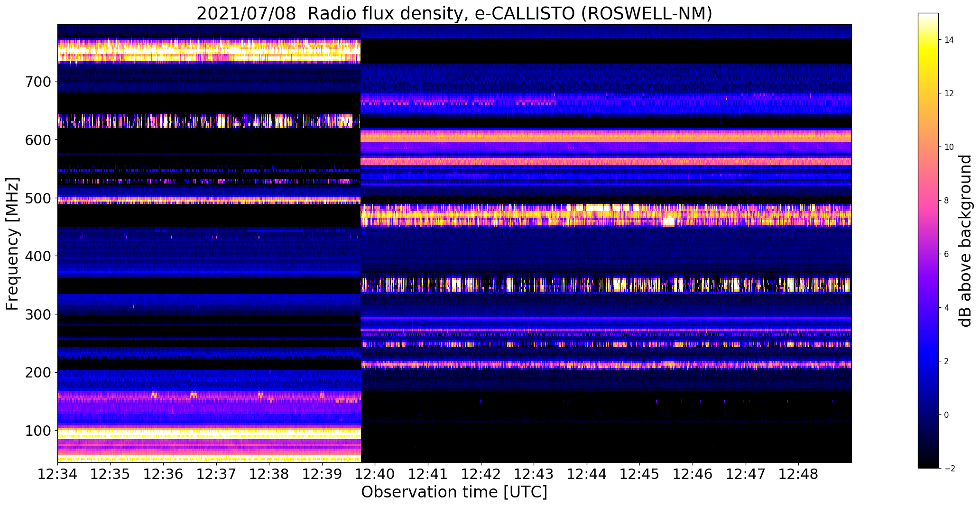This screenshot has height=506, width=980.
Task: Click the colorbar tick label 4
Action: click(x=947, y=308)
